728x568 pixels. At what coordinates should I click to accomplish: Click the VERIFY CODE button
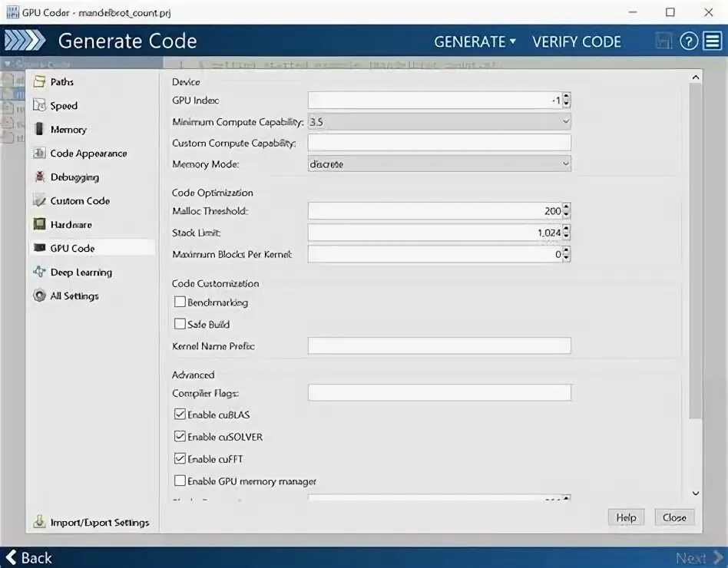577,41
